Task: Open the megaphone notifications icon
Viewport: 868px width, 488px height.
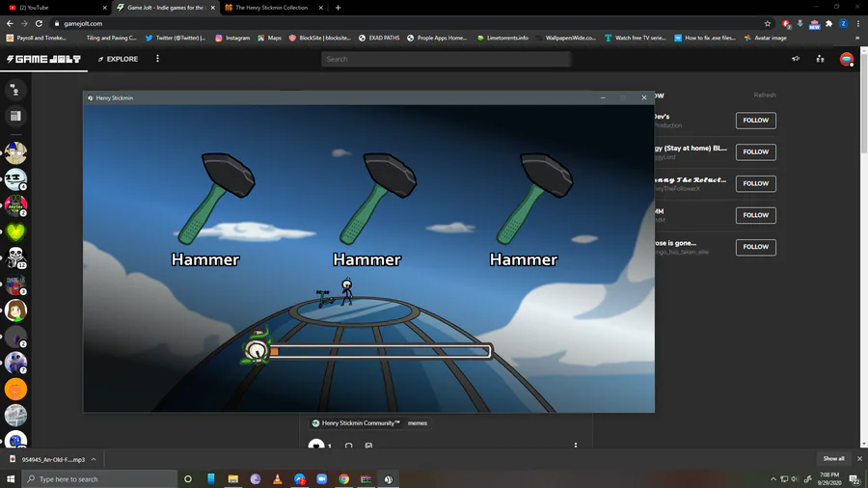Action: (796, 59)
